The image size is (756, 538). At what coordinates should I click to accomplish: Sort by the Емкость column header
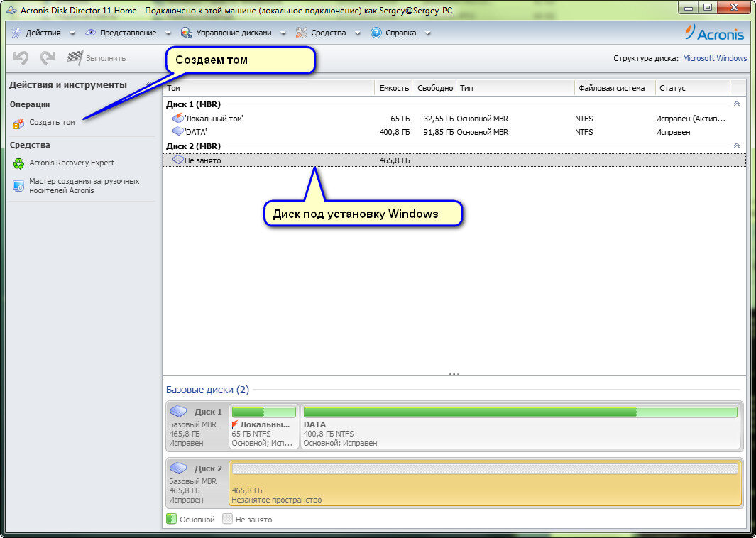tap(393, 88)
